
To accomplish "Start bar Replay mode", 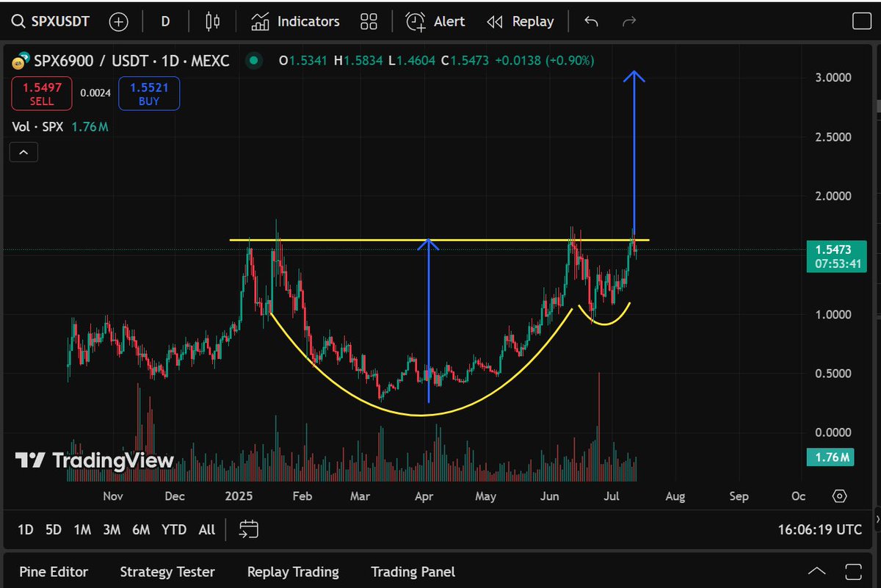I will 521,21.
